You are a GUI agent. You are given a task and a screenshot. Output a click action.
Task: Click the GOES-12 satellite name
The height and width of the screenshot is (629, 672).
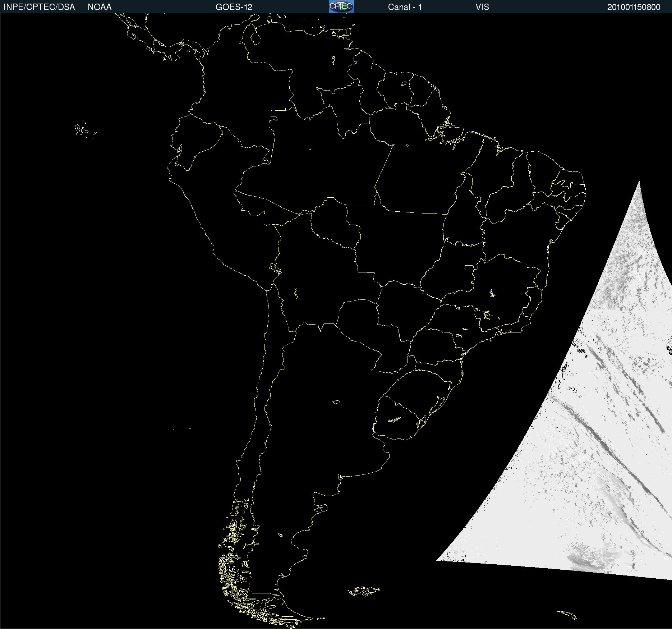point(234,7)
